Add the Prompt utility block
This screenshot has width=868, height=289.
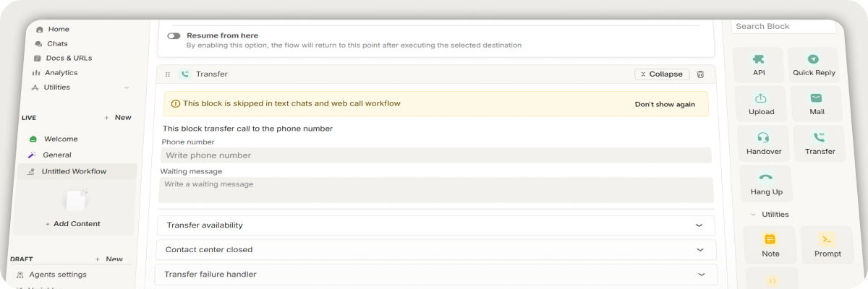pos(827,245)
